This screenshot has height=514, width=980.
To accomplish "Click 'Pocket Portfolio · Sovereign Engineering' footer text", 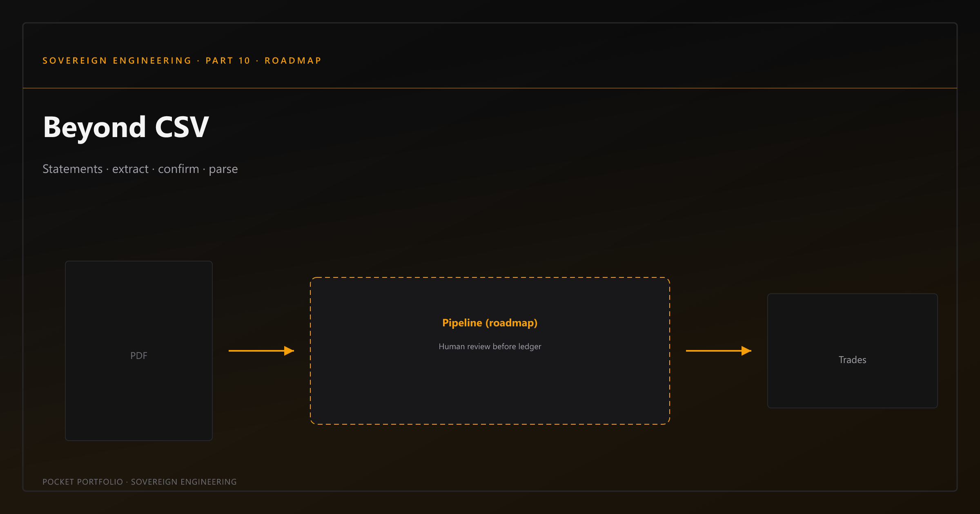I will click(140, 482).
